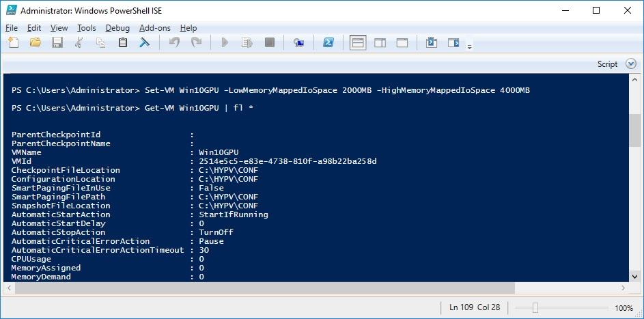
Task: Click the AutomaticStopAction value TurnOff
Action: coord(216,232)
